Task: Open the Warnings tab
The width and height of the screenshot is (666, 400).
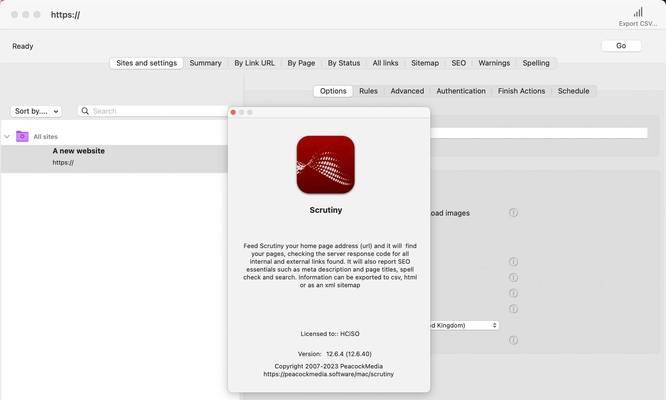Action: click(x=494, y=63)
